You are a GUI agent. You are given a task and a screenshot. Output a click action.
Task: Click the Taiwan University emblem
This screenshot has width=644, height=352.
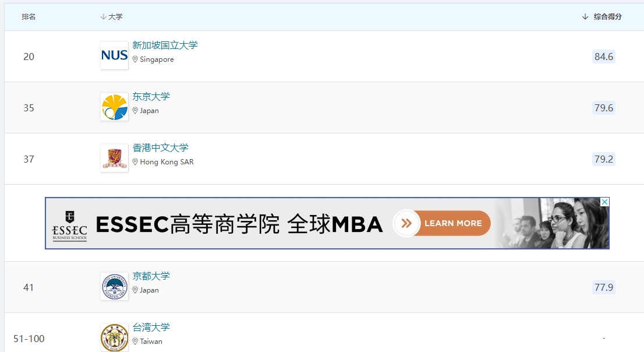click(x=114, y=337)
